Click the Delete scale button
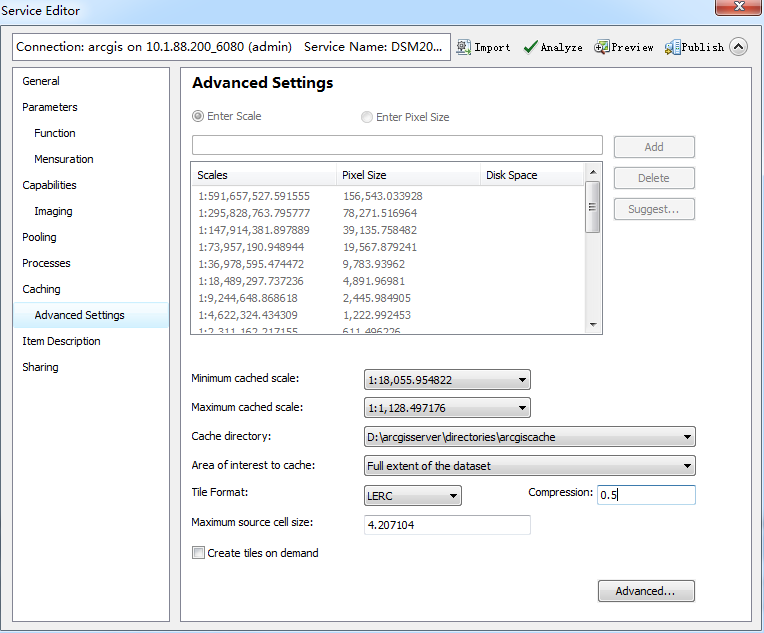This screenshot has height=633, width=764. point(654,178)
